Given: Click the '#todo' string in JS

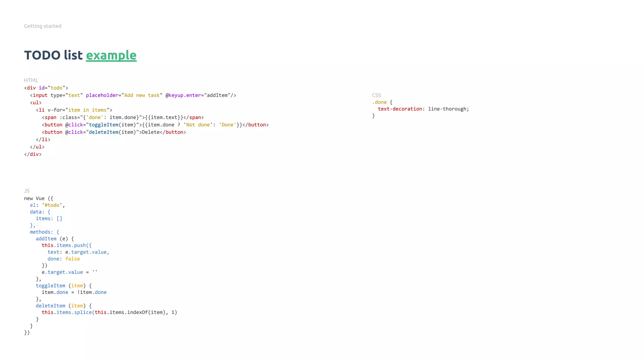Looking at the screenshot, I should pos(52,205).
